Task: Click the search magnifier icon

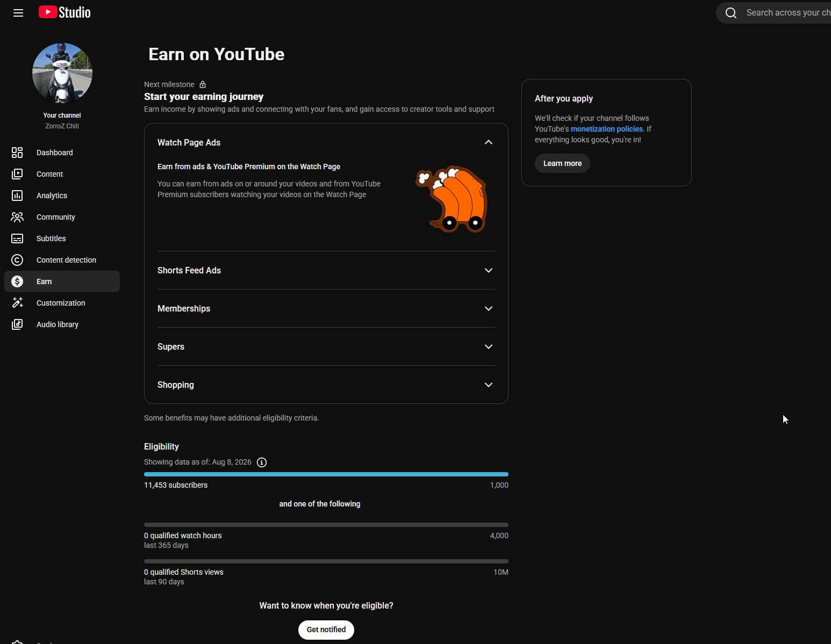Action: [731, 13]
